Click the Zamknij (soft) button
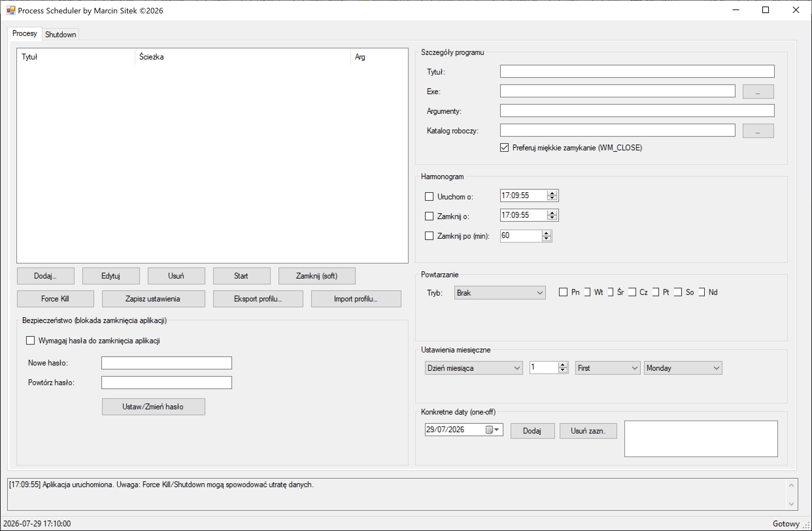The height and width of the screenshot is (531, 812). [317, 276]
